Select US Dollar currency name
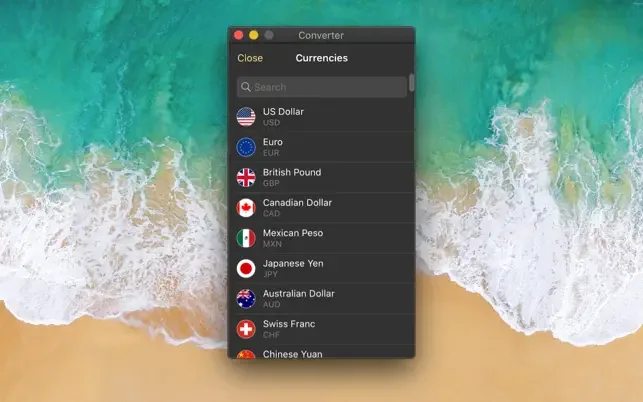Screen dimensions: 643x402 [283, 112]
